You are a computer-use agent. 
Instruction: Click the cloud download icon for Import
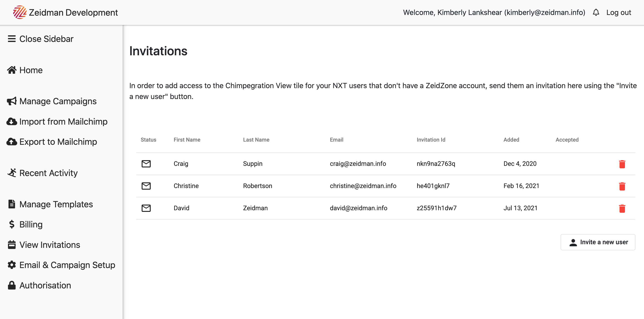12,121
